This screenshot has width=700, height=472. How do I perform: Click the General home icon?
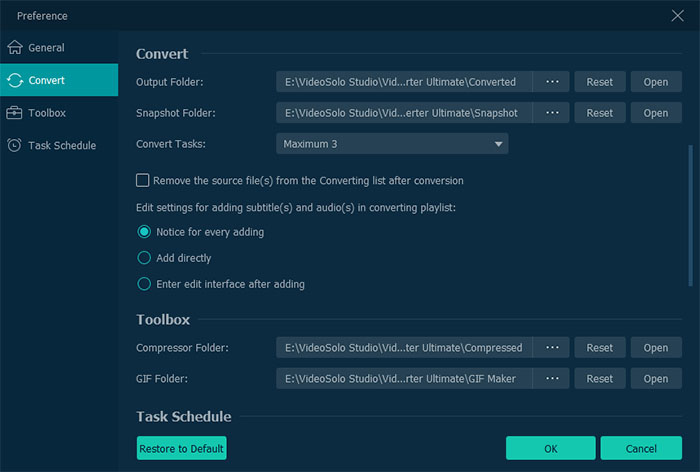click(x=15, y=47)
